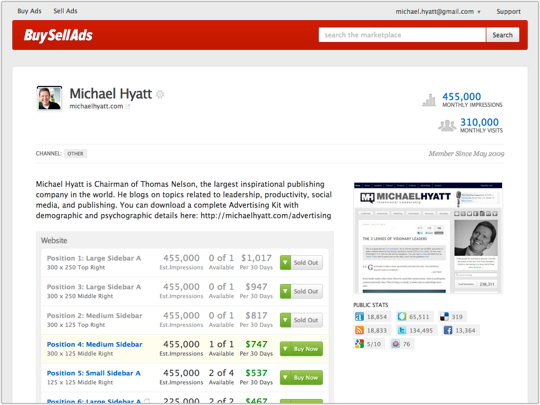Viewport: 540px width, 405px height.
Task: Select the OTHER channel tag
Action: pos(75,154)
